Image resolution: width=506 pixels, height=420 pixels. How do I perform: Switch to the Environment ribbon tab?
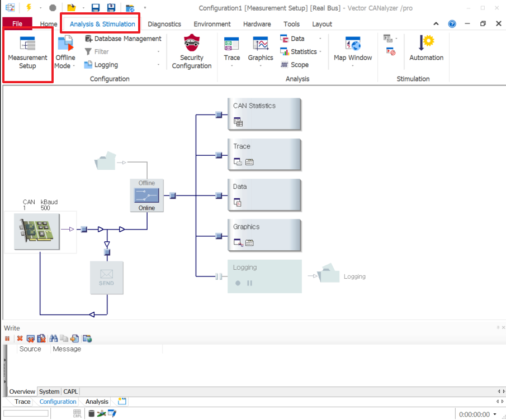click(212, 24)
